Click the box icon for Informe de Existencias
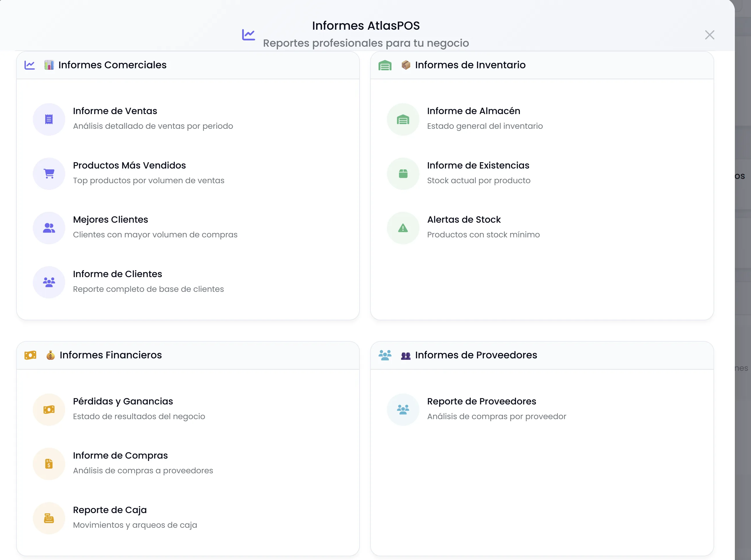 click(x=403, y=173)
